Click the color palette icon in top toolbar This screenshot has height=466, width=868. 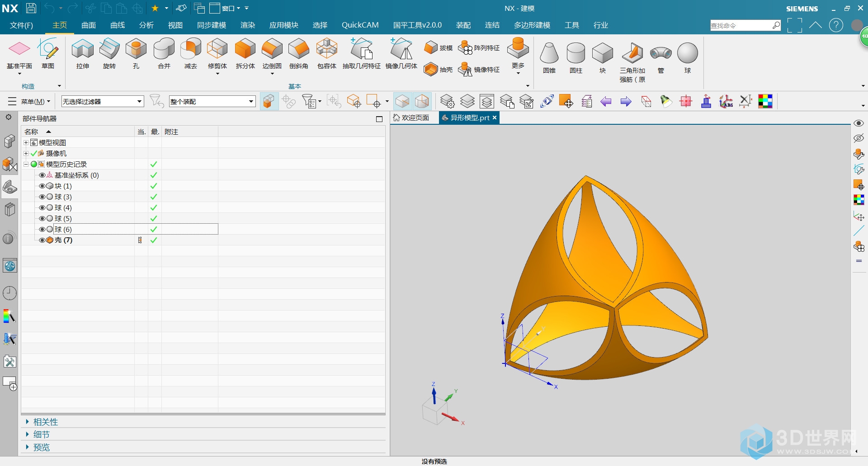(x=765, y=101)
